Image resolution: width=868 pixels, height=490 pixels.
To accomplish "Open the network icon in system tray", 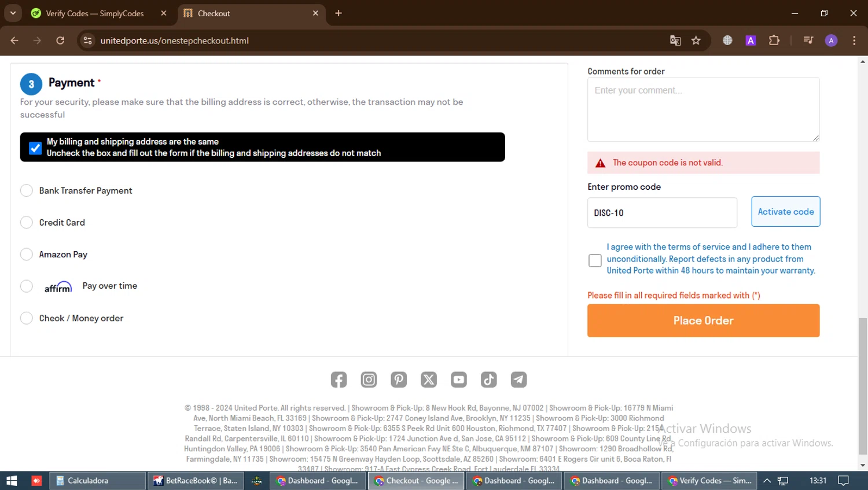I will click(783, 481).
